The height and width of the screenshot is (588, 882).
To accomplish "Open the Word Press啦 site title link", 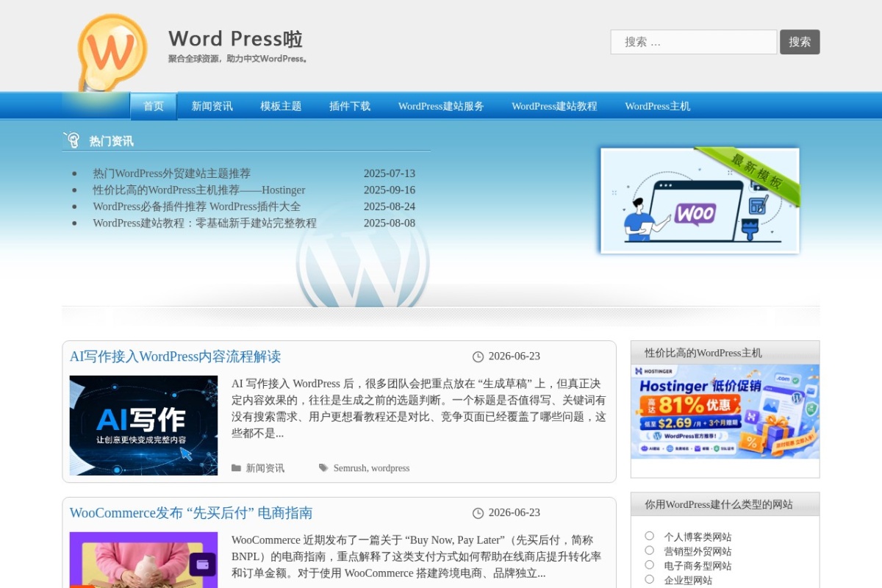I will tap(235, 39).
